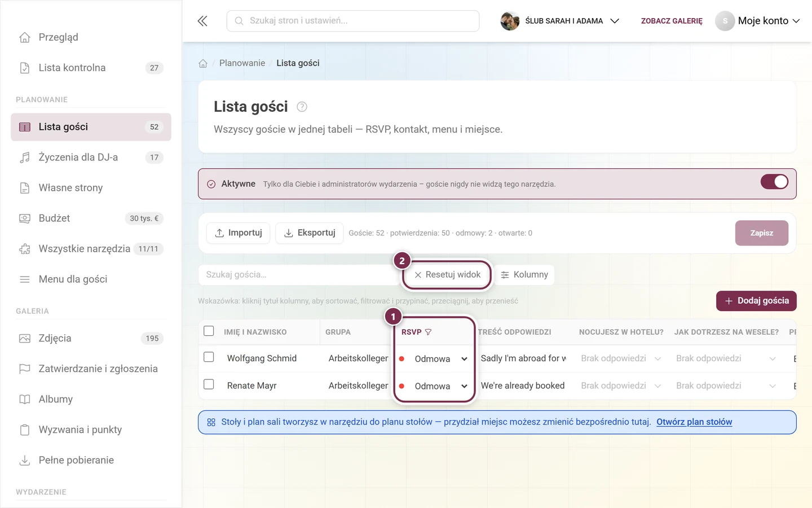The height and width of the screenshot is (508, 812).
Task: Click the Dodaj gościa button
Action: tap(756, 301)
